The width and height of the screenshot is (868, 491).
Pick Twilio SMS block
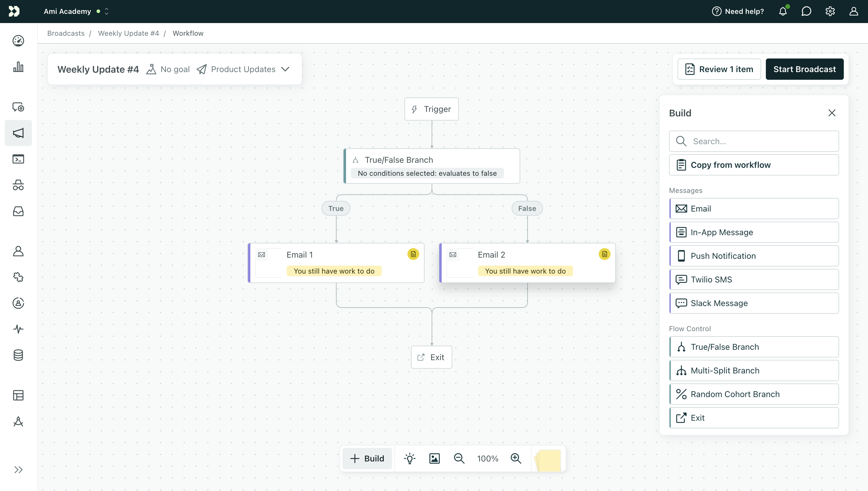(x=754, y=279)
